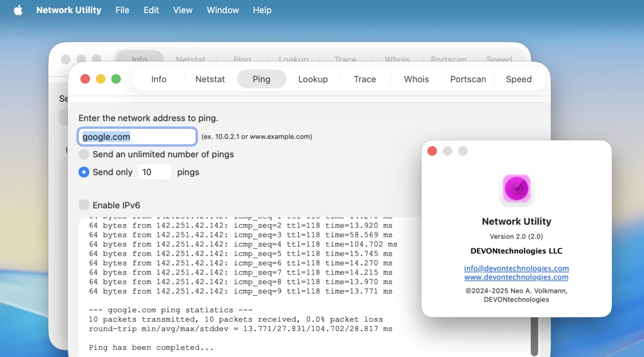Open the Lookup tab
This screenshot has height=357, width=644.
pyautogui.click(x=313, y=79)
